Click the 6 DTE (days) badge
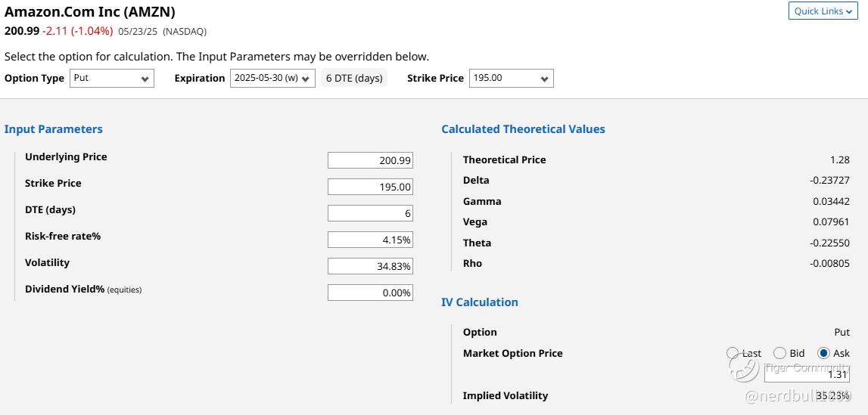This screenshot has width=868, height=415. pyautogui.click(x=354, y=78)
